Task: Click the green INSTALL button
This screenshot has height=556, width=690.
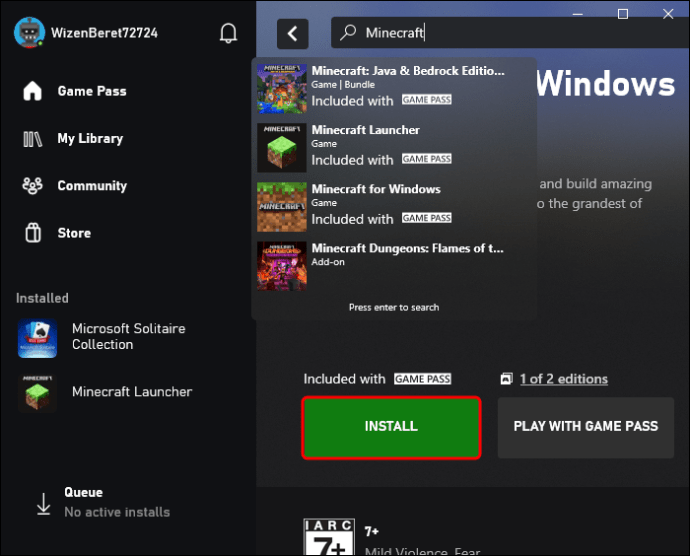Action: point(391,428)
